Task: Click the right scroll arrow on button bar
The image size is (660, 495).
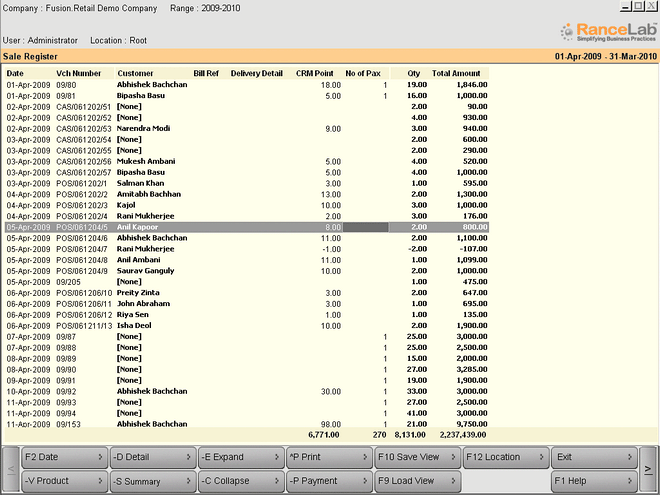Action: (648, 469)
